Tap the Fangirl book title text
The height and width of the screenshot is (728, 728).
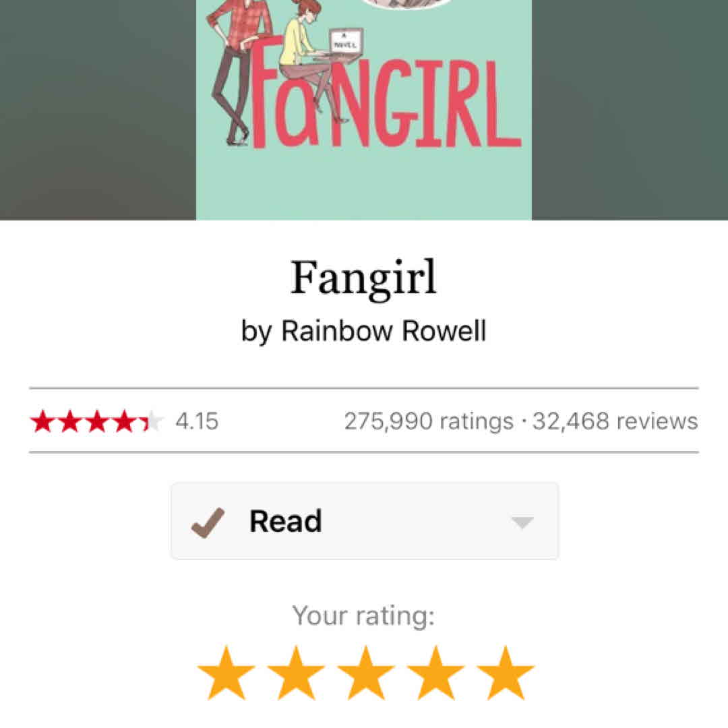point(363,278)
